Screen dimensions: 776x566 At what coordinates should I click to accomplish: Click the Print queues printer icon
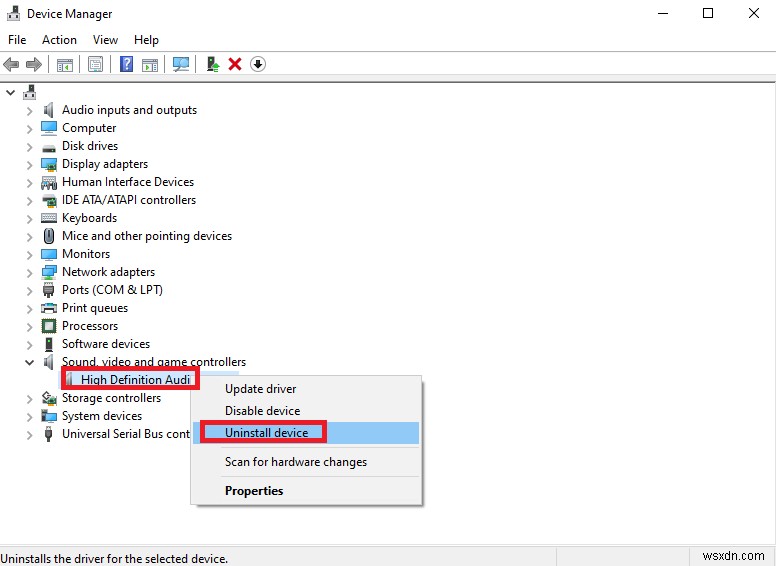tap(49, 308)
